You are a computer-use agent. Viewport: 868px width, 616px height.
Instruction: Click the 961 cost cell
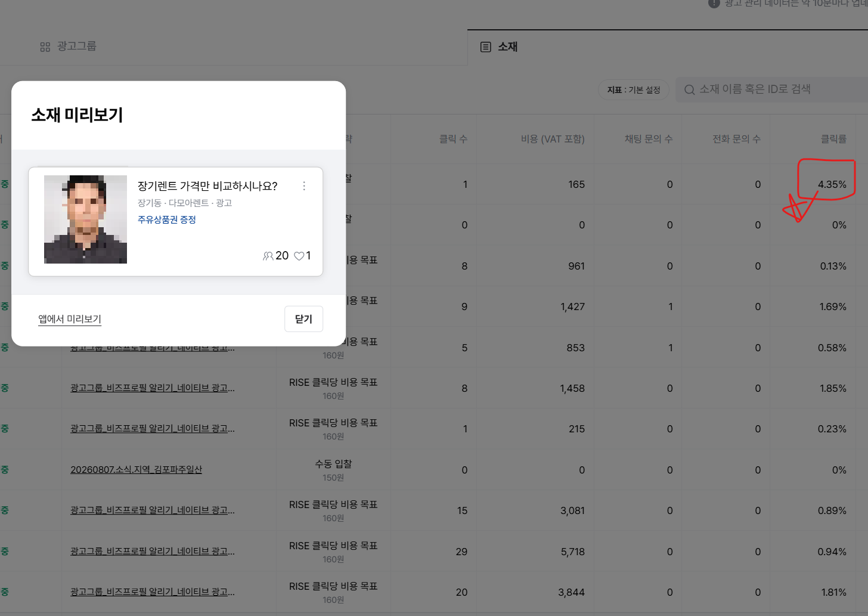(576, 266)
